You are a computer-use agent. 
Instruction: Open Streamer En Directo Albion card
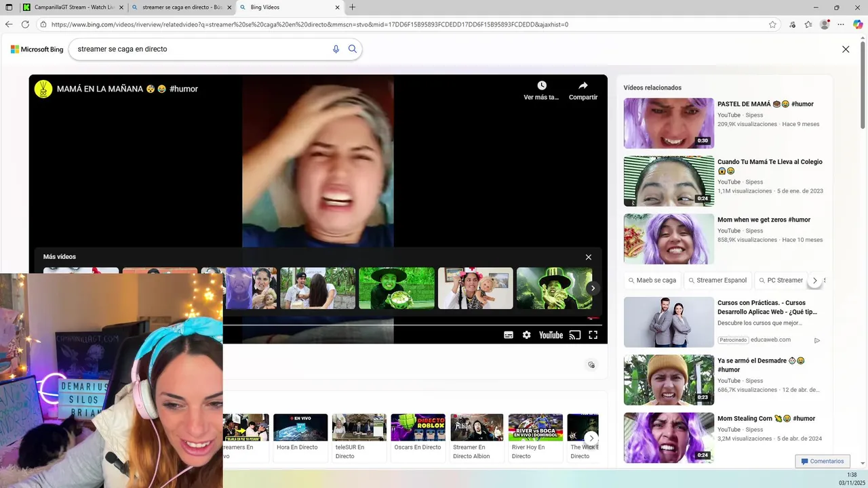pos(477,437)
